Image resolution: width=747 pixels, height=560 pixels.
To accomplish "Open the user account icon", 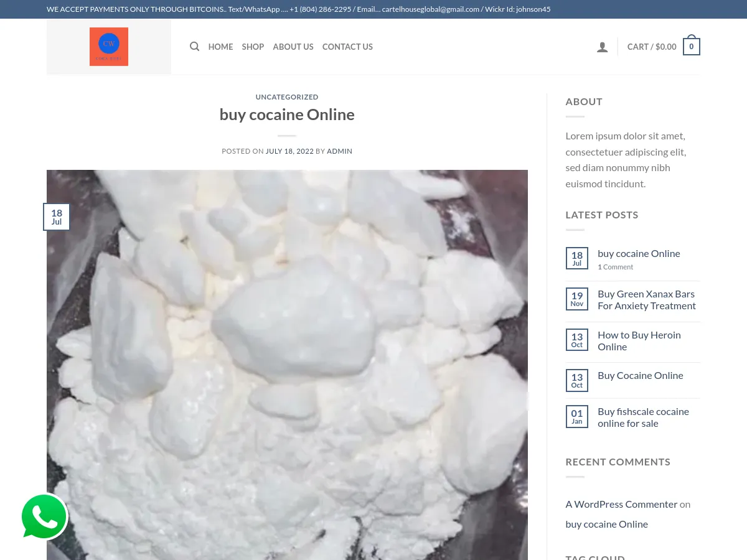I will pos(602,47).
